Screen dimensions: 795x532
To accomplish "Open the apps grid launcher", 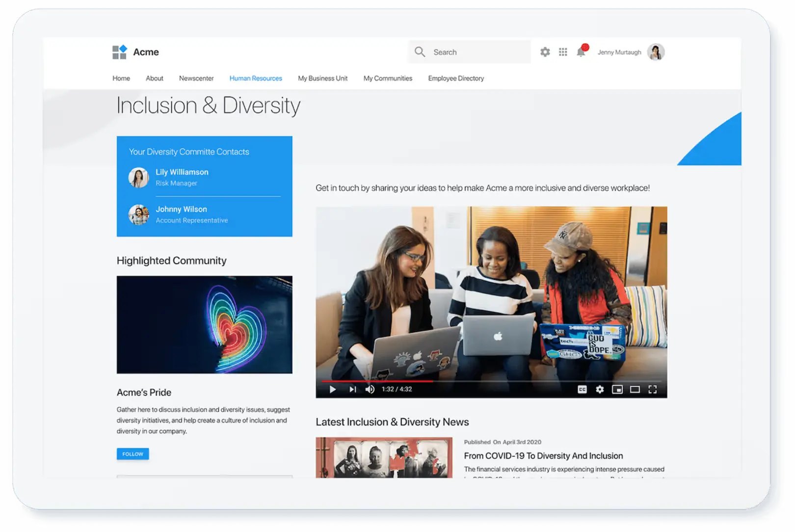I will pos(563,52).
